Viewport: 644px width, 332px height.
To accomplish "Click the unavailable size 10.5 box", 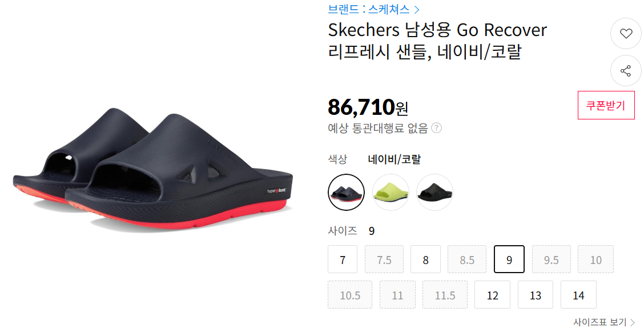I will coord(350,295).
